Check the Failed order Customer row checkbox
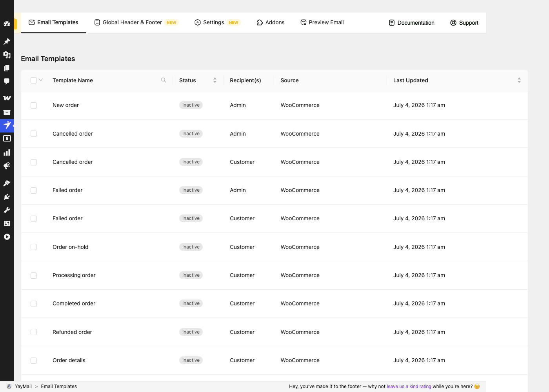The width and height of the screenshot is (549, 392). tap(34, 219)
